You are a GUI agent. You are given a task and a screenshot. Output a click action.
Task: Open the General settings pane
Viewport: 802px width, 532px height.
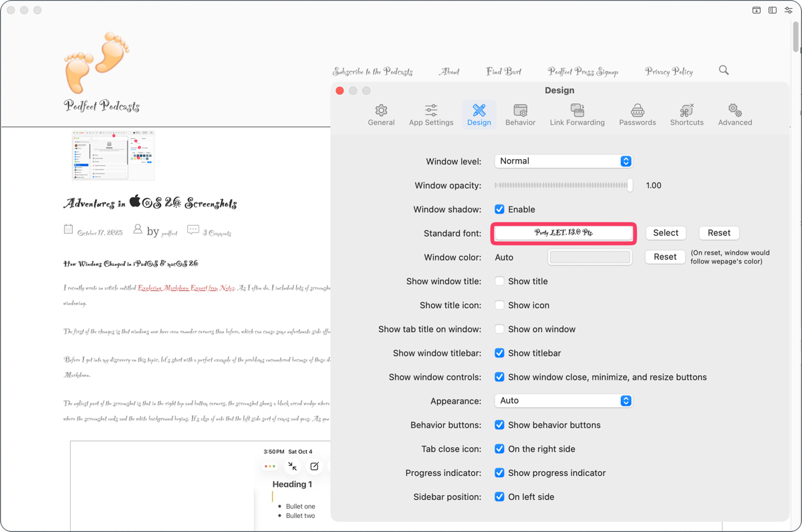(381, 114)
